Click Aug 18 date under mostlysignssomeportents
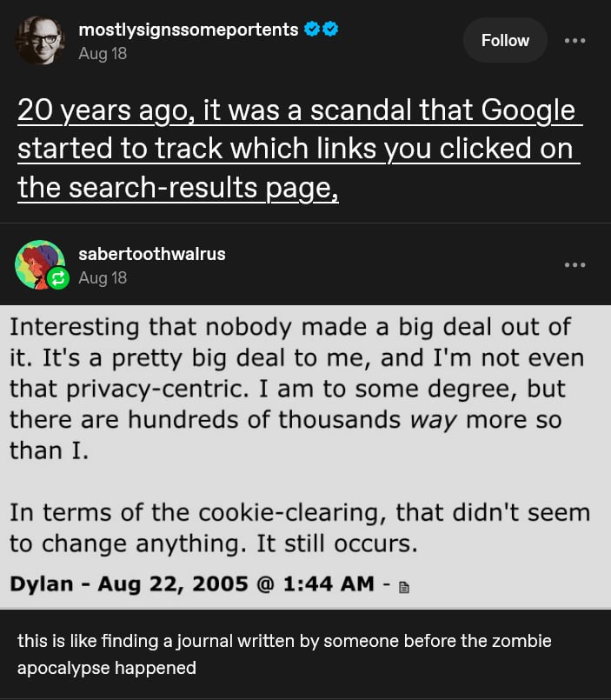 coord(103,53)
